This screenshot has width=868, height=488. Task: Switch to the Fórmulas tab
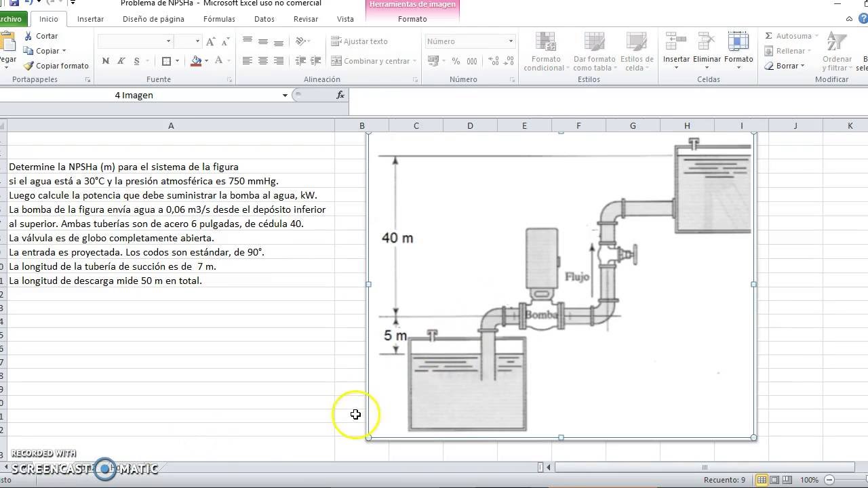click(x=219, y=19)
